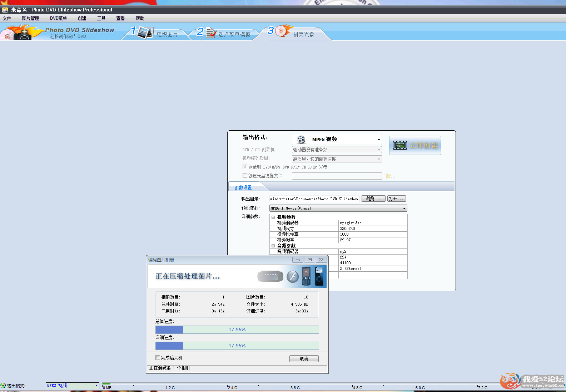Select the 视频尺寸 320x240 value
The height and width of the screenshot is (392, 566).
[373, 228]
